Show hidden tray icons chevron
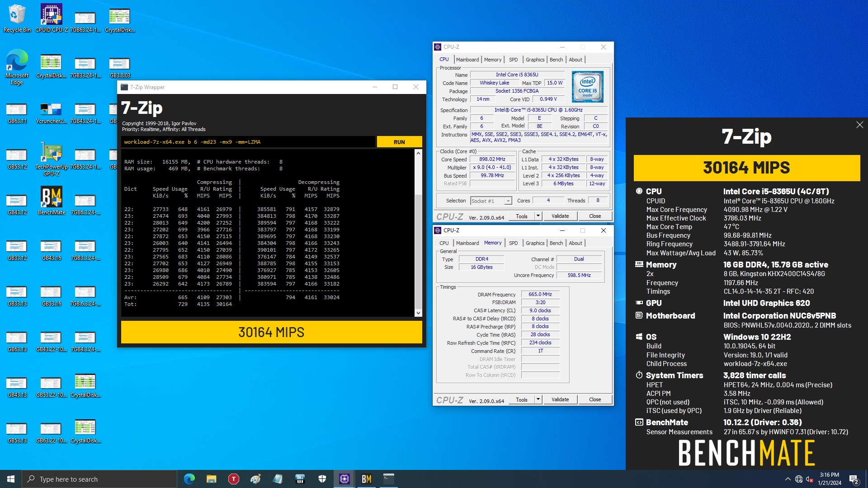 point(788,479)
